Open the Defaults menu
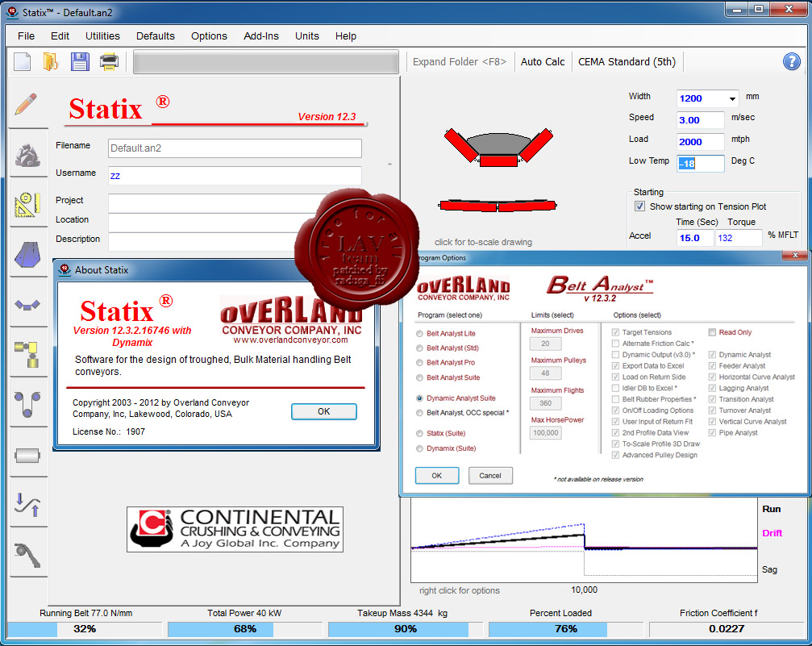This screenshot has height=646, width=812. [156, 35]
